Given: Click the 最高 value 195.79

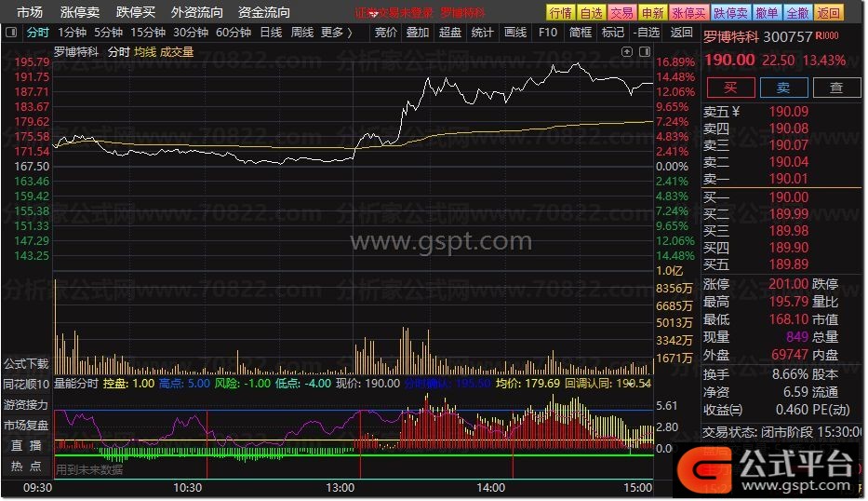Looking at the screenshot, I should 788,302.
